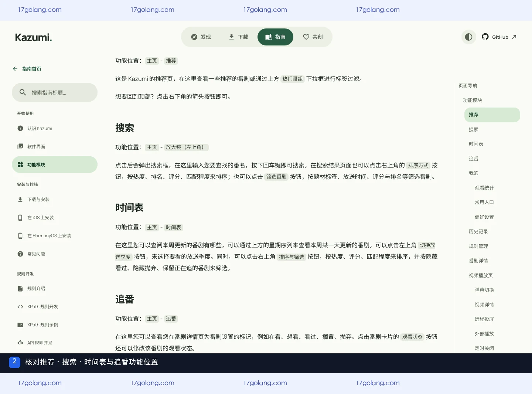Jump to 外部播放 in page navigation
Viewport: 532px width, 394px height.
484,334
